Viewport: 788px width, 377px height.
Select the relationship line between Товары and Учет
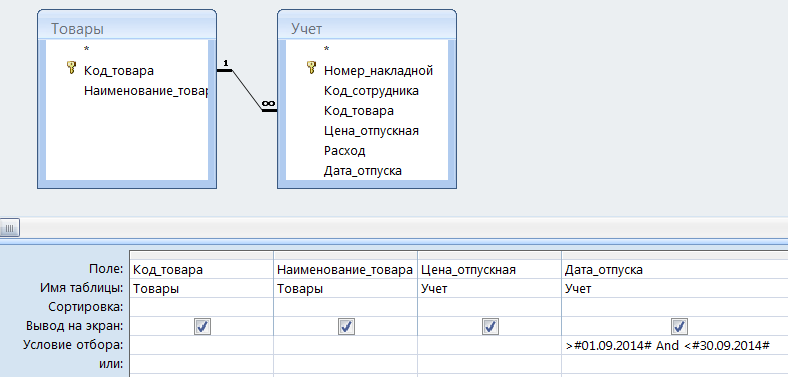[247, 90]
